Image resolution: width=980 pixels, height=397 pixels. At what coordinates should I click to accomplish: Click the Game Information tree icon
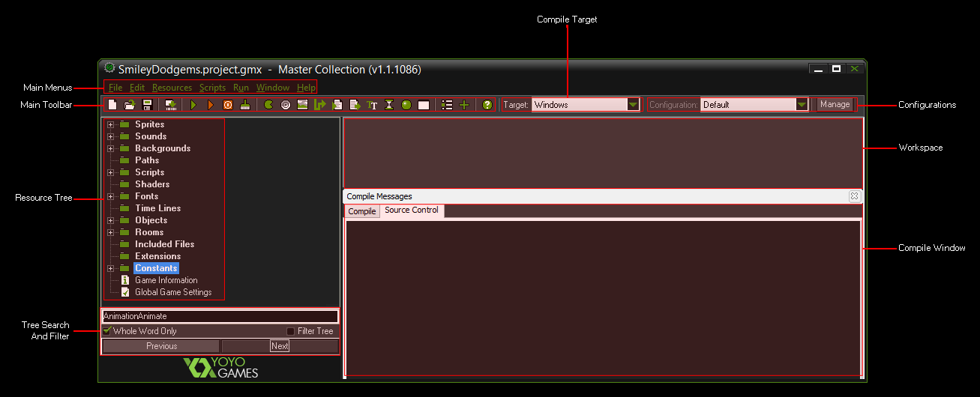tap(125, 280)
